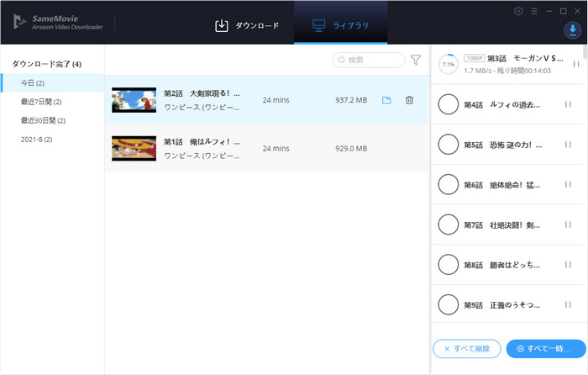Click the 第6話 絶体絶命 title

[501, 185]
